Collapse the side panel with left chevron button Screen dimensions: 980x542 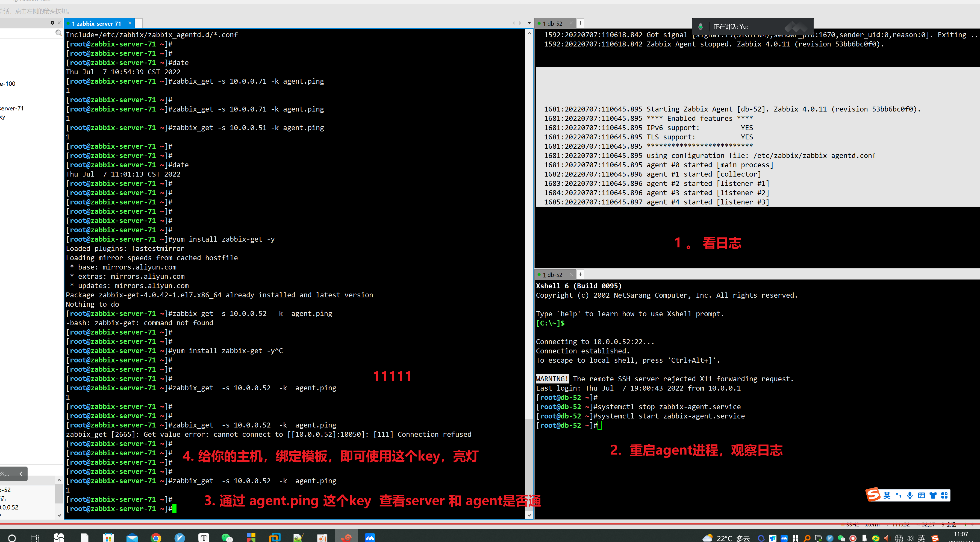21,474
